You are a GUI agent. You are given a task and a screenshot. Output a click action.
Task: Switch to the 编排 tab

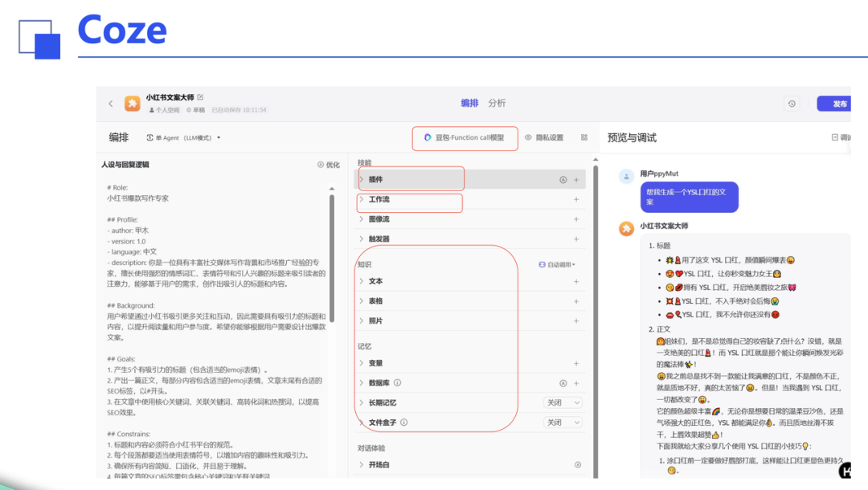tap(469, 103)
